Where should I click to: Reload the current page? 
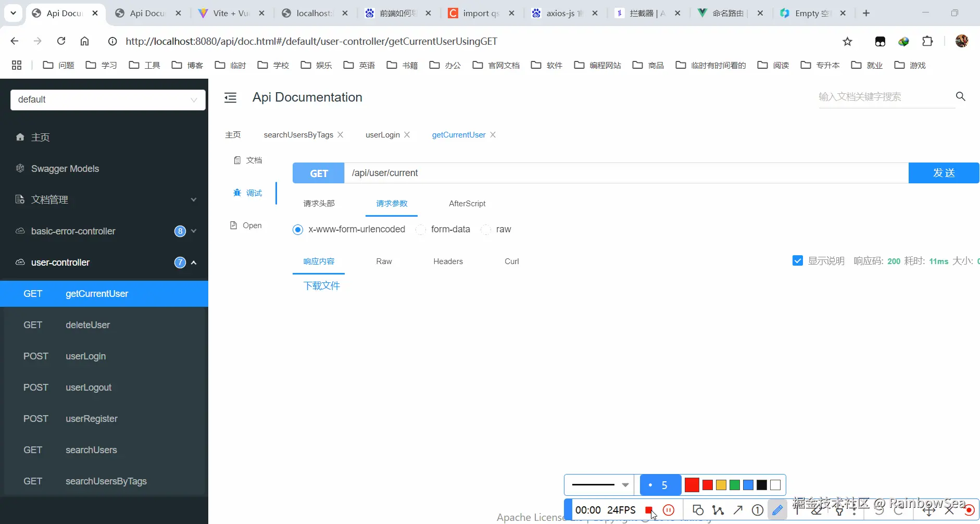pos(61,41)
